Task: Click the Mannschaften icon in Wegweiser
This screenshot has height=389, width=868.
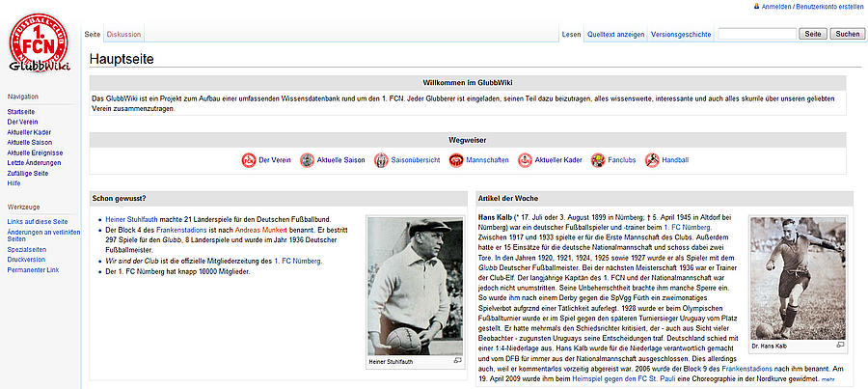Action: [x=456, y=160]
